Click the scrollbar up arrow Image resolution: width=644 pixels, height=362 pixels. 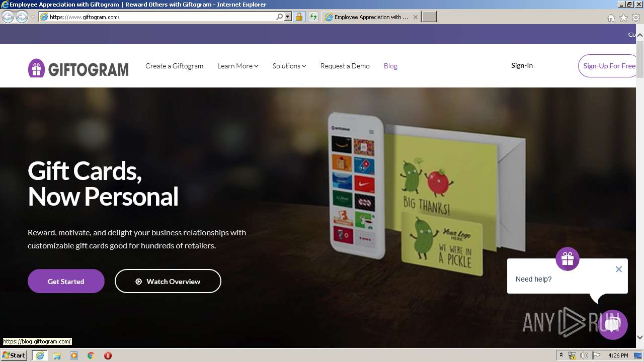point(640,36)
